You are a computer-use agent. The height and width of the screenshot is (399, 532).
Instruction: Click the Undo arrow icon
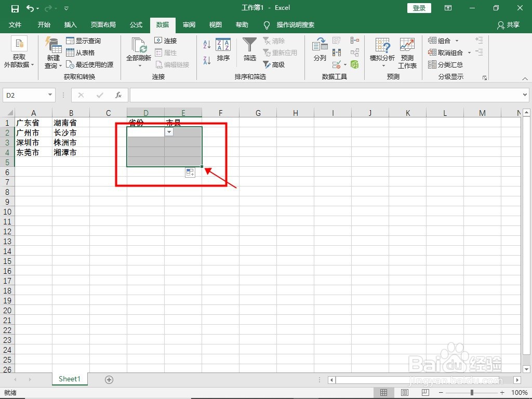pyautogui.click(x=30, y=8)
